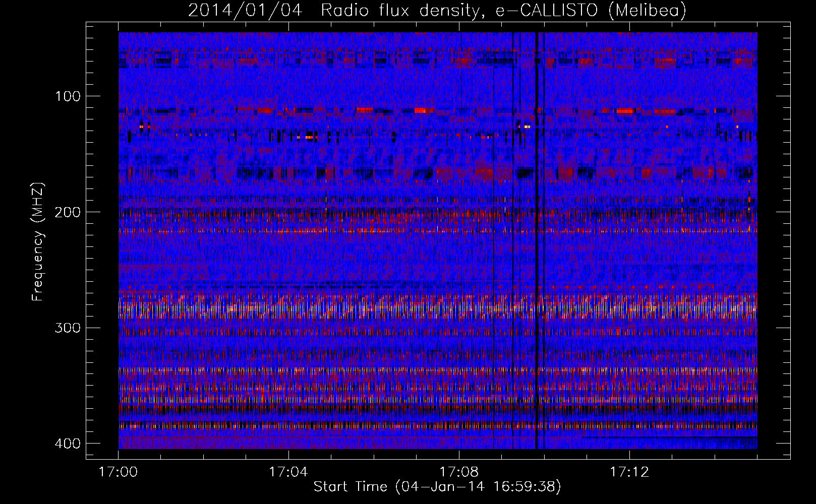Image resolution: width=816 pixels, height=504 pixels.
Task: Click the 'Start Time (04-Jan-14 16:59:38)' label
Action: point(437,487)
